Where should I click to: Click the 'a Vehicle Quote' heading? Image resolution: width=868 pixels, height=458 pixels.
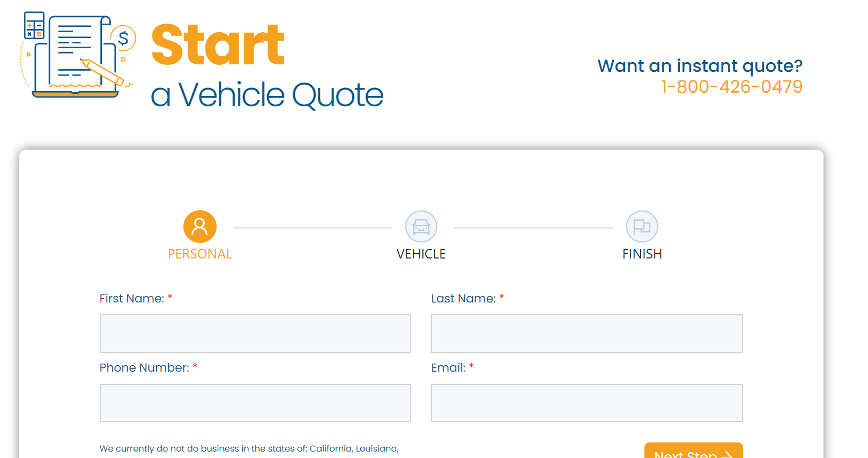(x=267, y=95)
